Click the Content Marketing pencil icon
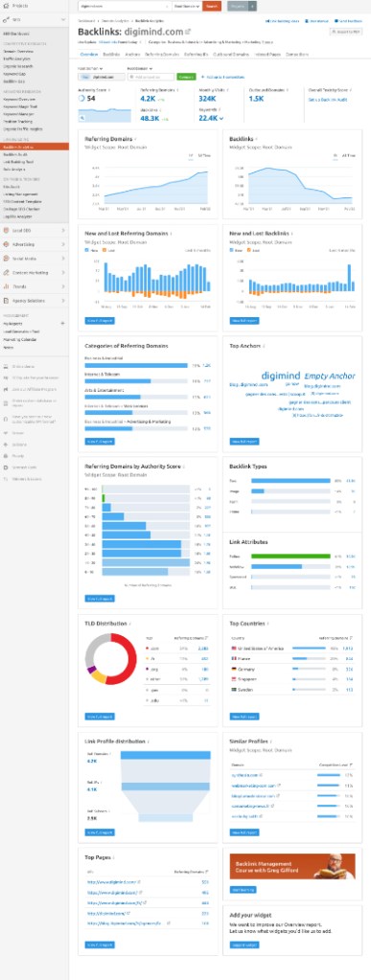Image resolution: width=371 pixels, height=980 pixels. [6, 272]
